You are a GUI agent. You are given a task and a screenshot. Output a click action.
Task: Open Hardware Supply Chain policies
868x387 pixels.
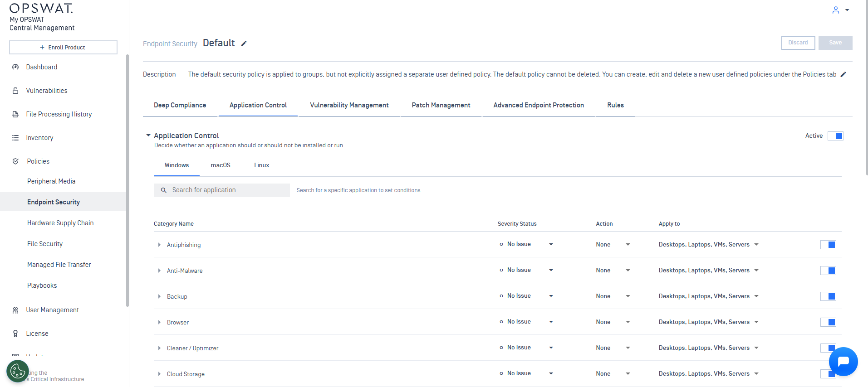tap(60, 223)
